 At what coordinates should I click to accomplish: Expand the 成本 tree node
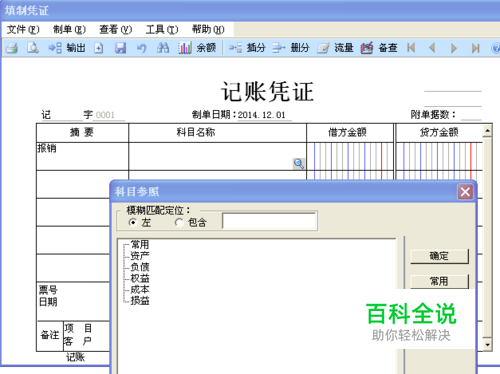(139, 289)
